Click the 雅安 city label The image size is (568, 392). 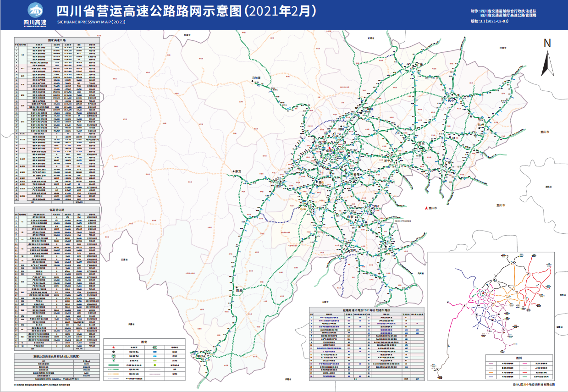tap(278, 186)
